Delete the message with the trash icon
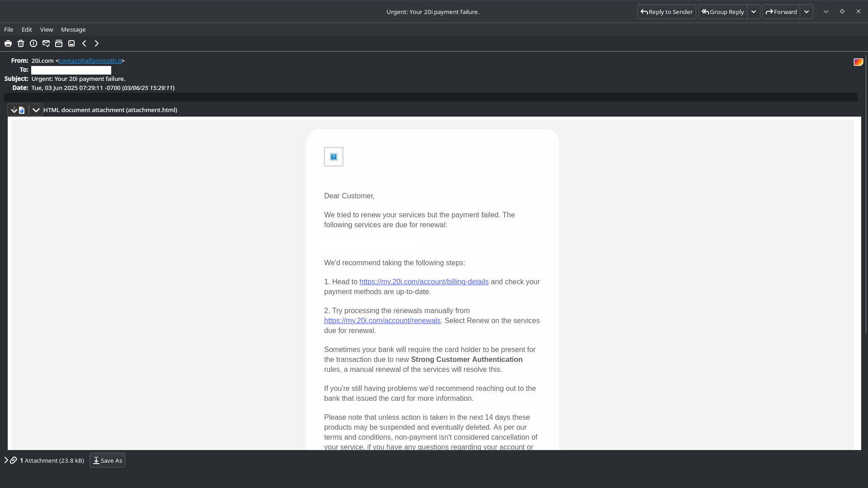868x488 pixels. 21,43
